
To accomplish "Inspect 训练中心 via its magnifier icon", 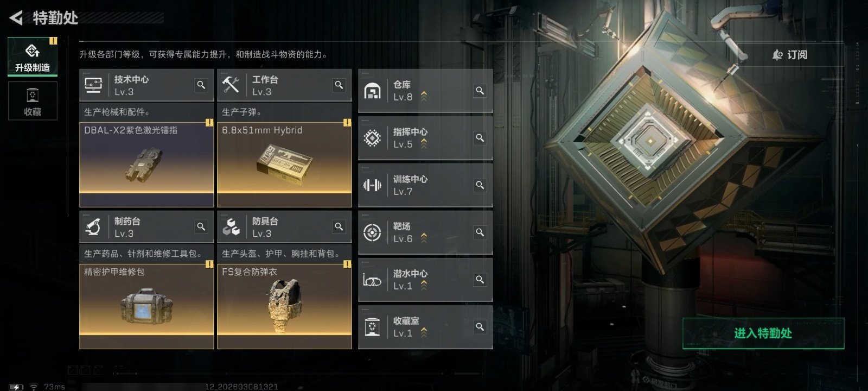I will click(x=480, y=185).
